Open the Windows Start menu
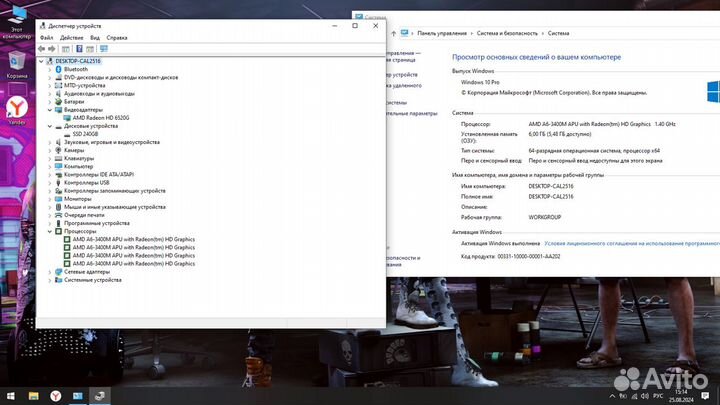 pyautogui.click(x=11, y=396)
